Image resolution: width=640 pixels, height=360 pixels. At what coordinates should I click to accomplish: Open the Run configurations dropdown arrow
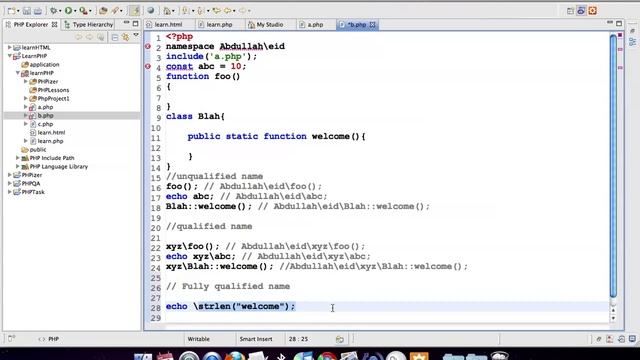coord(75,11)
